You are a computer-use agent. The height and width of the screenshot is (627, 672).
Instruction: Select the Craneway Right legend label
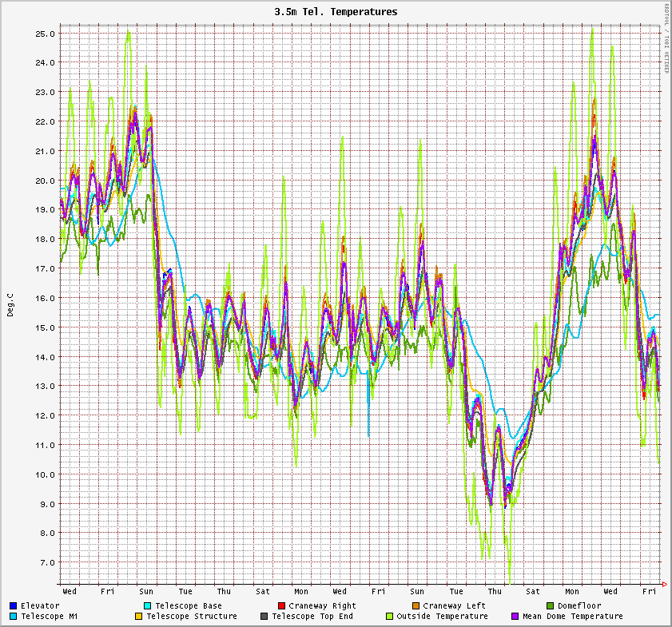tap(323, 606)
